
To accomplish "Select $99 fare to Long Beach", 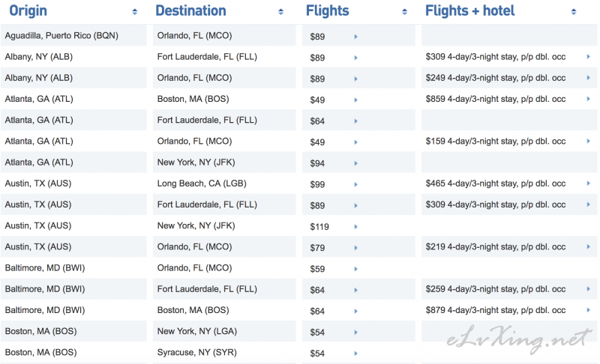I will pos(317,184).
